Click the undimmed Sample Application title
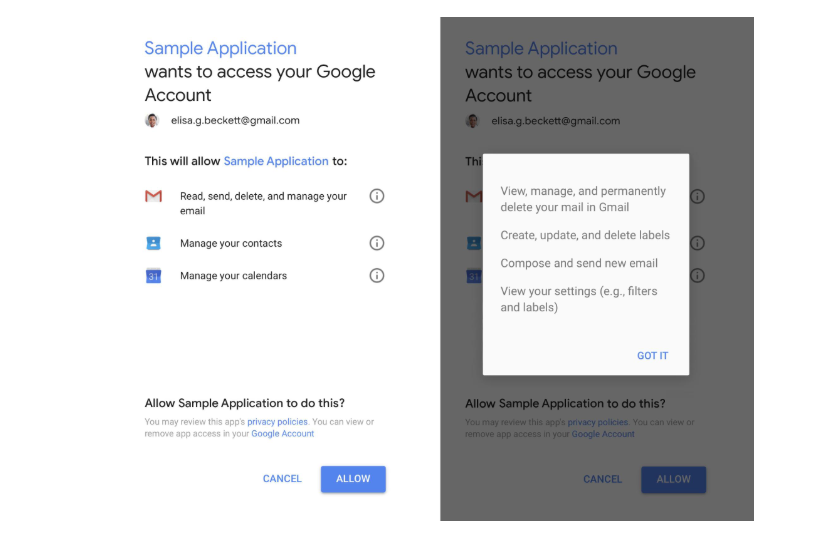Viewport: 840px width, 546px height. (220, 48)
